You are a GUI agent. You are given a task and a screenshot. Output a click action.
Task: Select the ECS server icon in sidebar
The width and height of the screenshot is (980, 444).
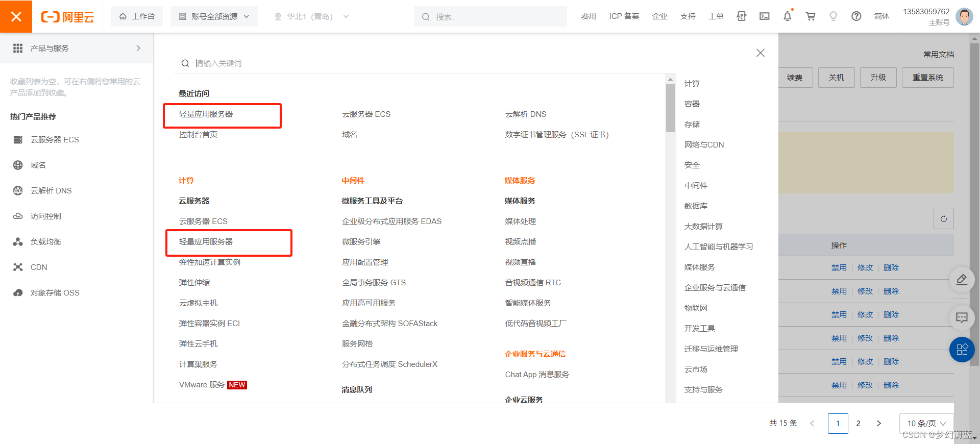18,139
